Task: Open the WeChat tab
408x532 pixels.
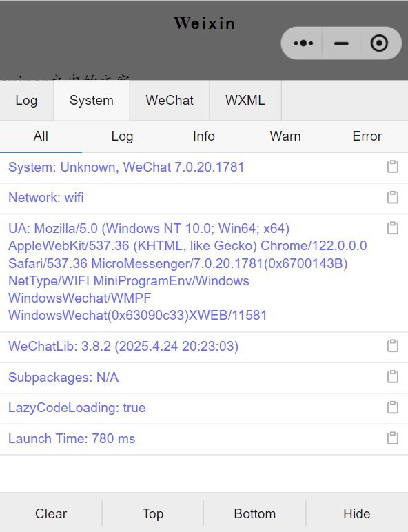Action: (170, 101)
